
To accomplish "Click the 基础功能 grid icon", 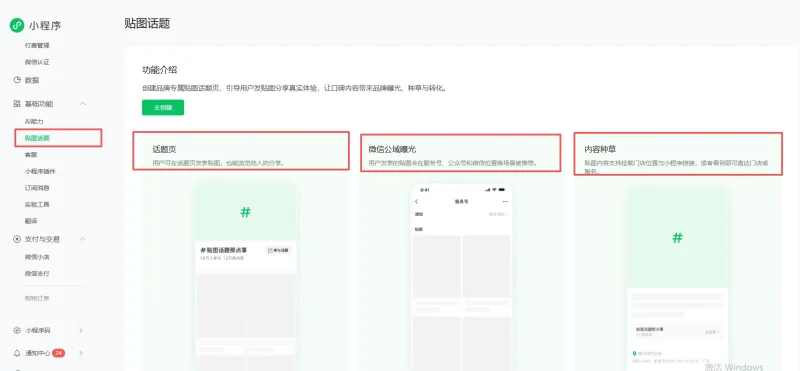I will tap(17, 104).
